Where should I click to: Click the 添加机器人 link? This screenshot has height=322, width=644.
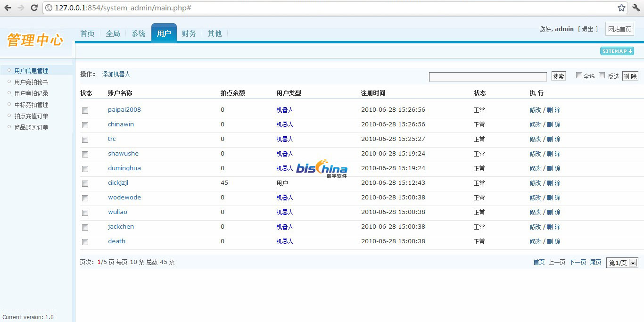116,74
